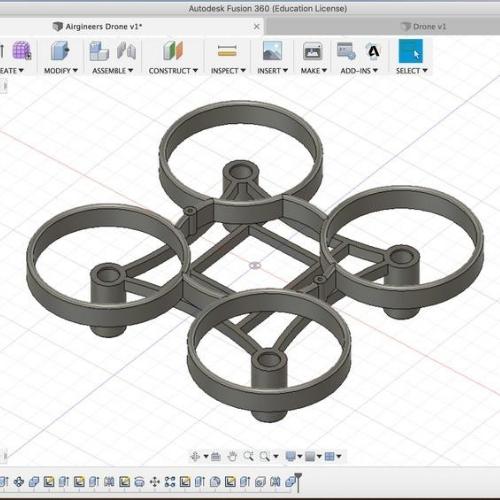500x500 pixels.
Task: Click the Pan hand icon in navigation bar
Action: tap(232, 456)
